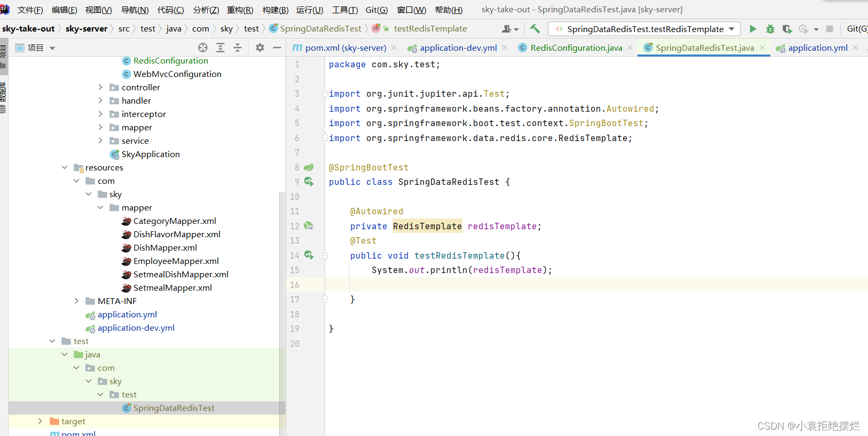Image resolution: width=868 pixels, height=436 pixels.
Task: Click the Spring bean leaf gutter icon at line 8
Action: pyautogui.click(x=309, y=167)
